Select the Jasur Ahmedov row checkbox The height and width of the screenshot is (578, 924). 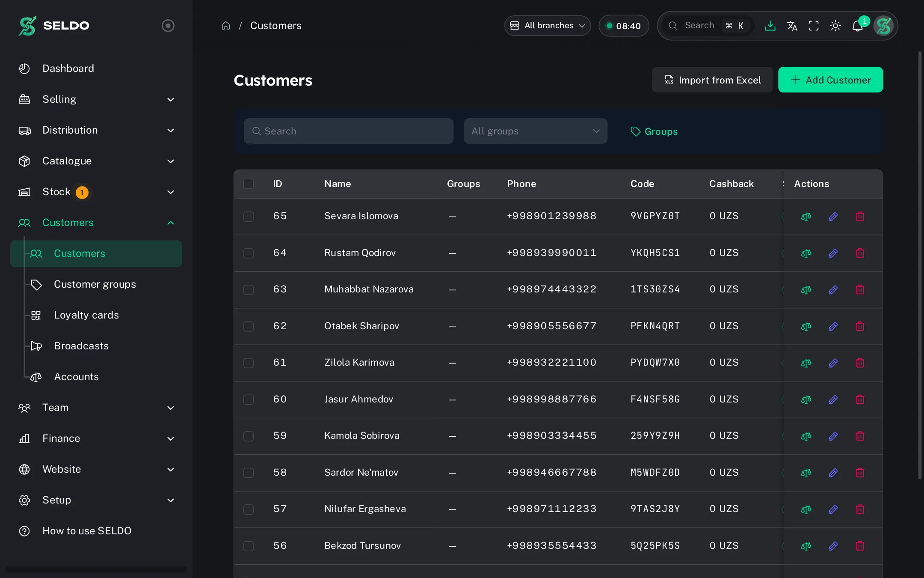[x=249, y=399]
